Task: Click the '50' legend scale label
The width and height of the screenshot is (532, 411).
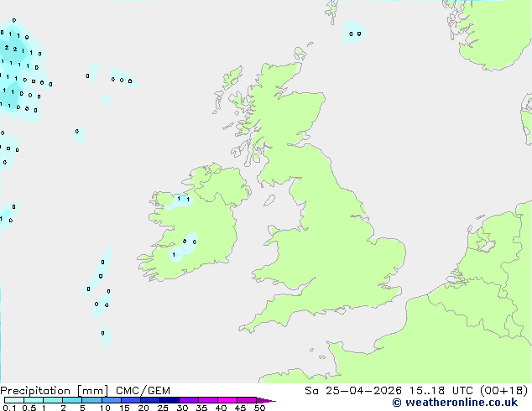Action: pos(259,408)
